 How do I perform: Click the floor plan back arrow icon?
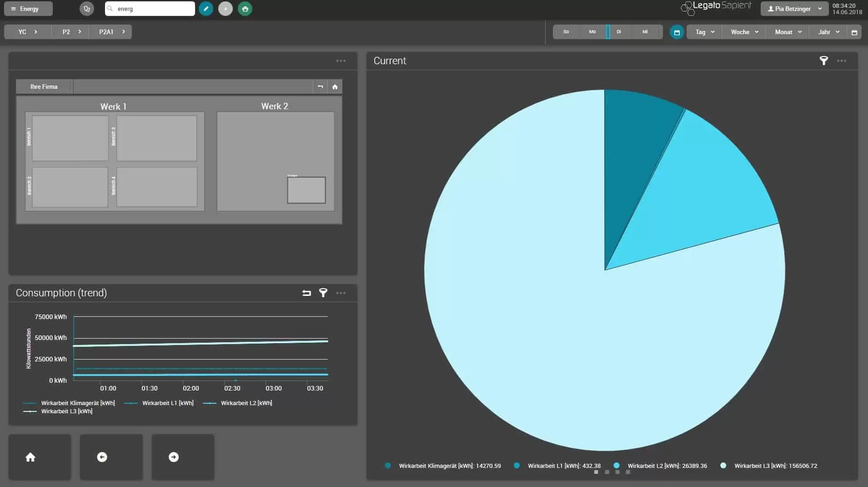321,86
